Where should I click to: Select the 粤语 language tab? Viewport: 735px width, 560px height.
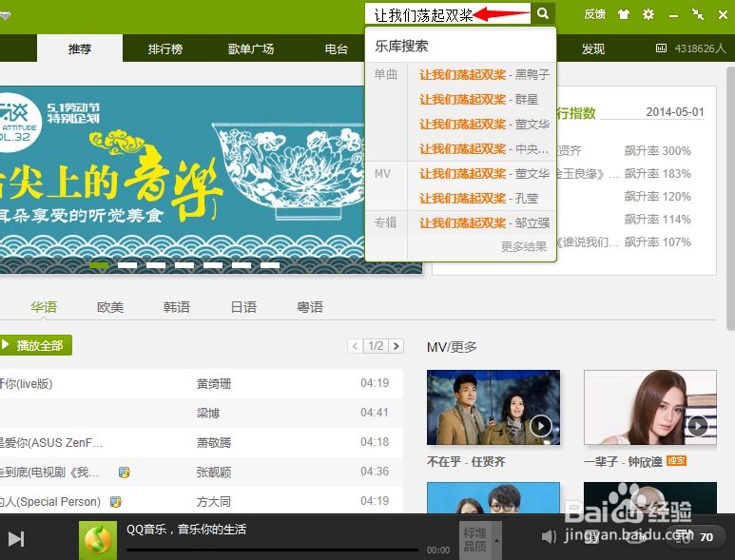click(x=310, y=307)
